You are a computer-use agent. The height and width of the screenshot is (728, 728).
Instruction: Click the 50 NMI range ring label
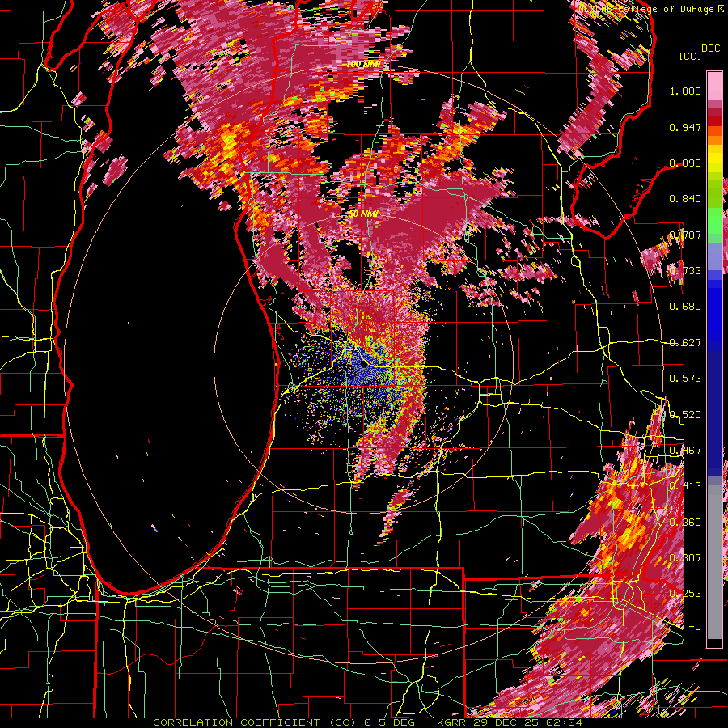click(363, 214)
